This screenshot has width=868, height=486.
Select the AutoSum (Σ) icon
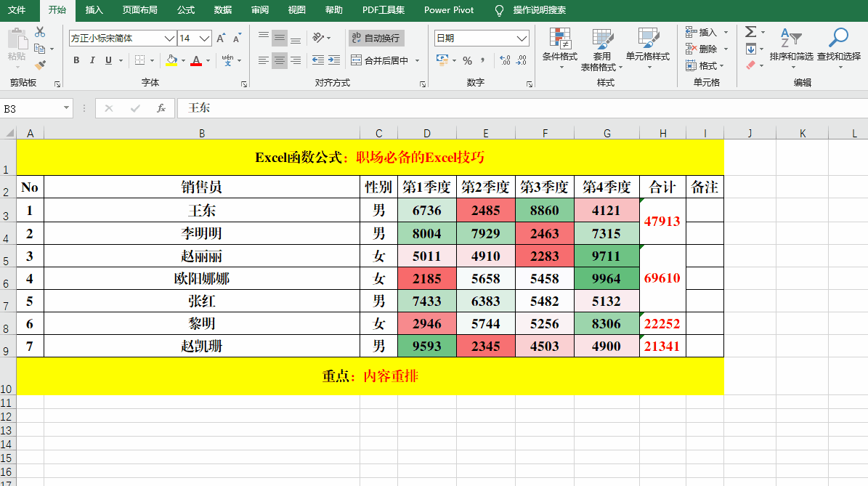click(x=750, y=32)
